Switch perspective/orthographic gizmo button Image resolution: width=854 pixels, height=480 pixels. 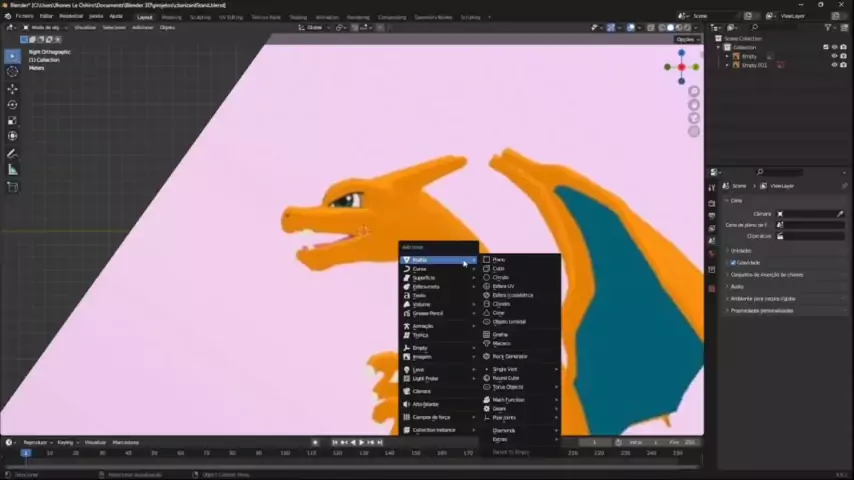[694, 131]
